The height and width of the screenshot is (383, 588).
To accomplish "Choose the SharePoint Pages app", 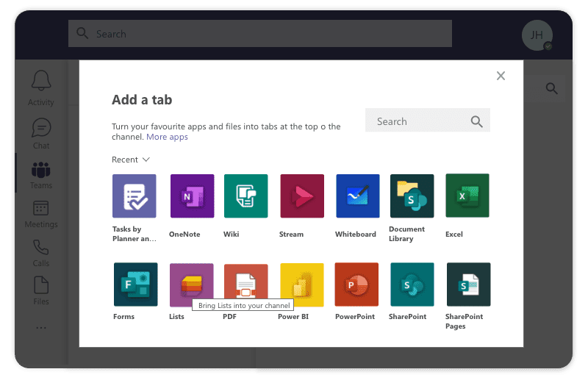I will click(x=468, y=284).
